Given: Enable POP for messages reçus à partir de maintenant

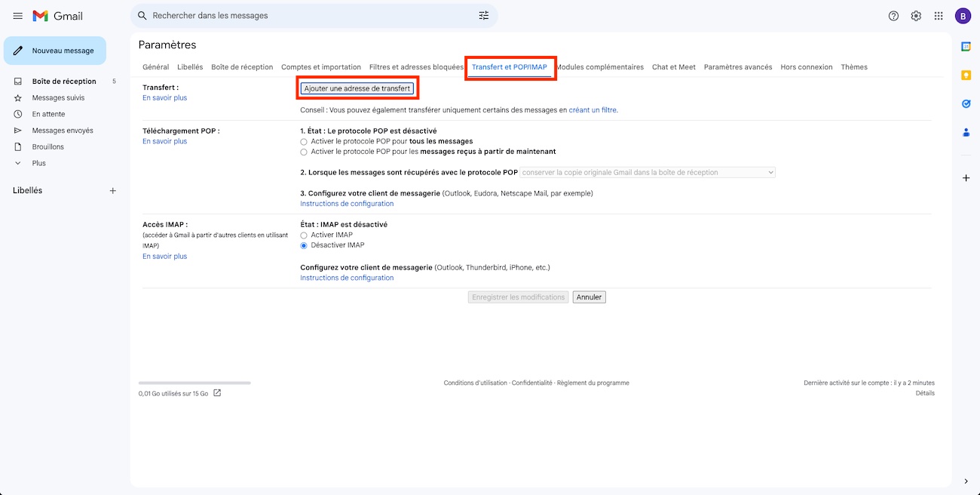Looking at the screenshot, I should pyautogui.click(x=304, y=152).
